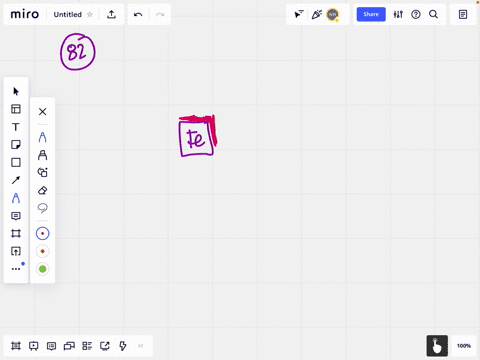Choose the pen in pen panel
Viewport: 480px width, 360px height.
42,137
